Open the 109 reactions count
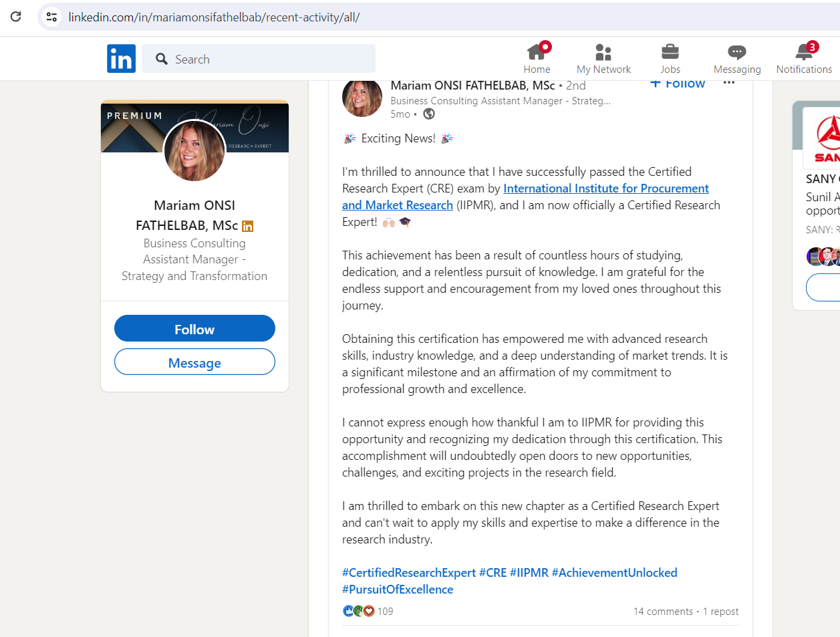 coord(386,611)
